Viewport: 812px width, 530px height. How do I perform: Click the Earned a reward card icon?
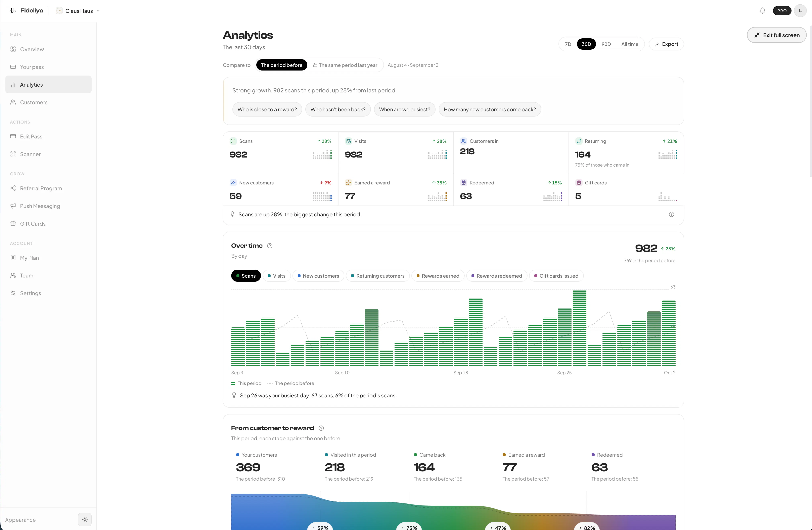348,183
